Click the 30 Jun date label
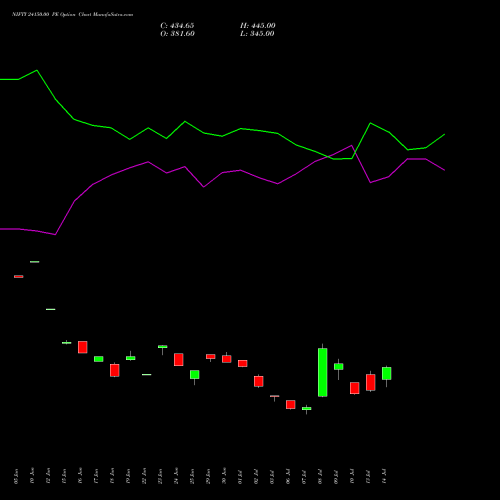Screen dimensions: 500x500 pyautogui.click(x=224, y=476)
